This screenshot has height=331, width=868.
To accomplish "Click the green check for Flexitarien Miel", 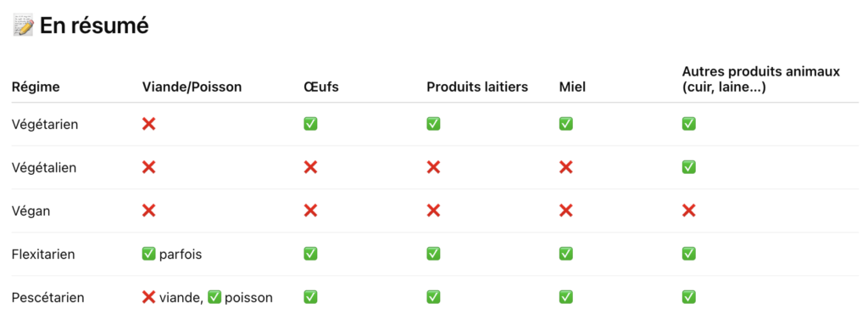I will [x=565, y=254].
